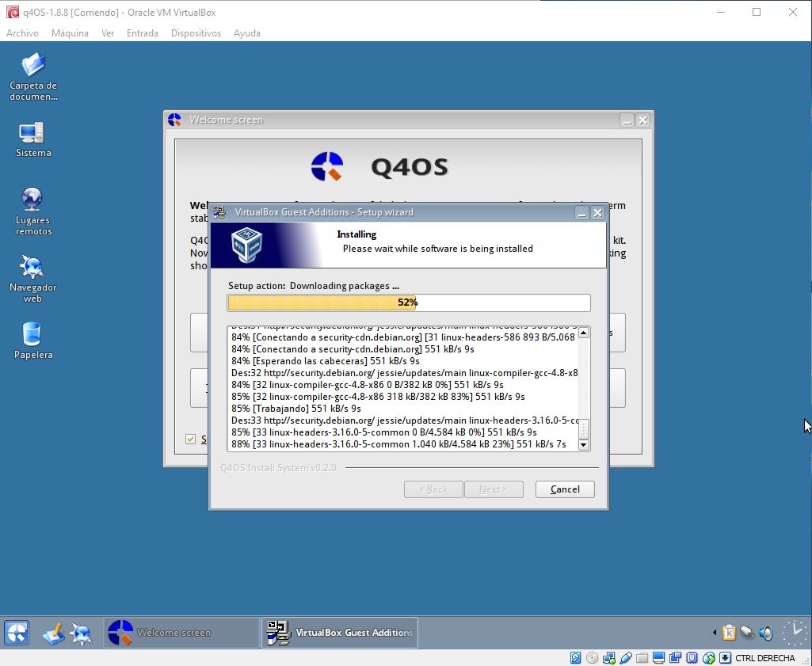Click the disabled Next button
This screenshot has height=666, width=812.
pyautogui.click(x=494, y=489)
